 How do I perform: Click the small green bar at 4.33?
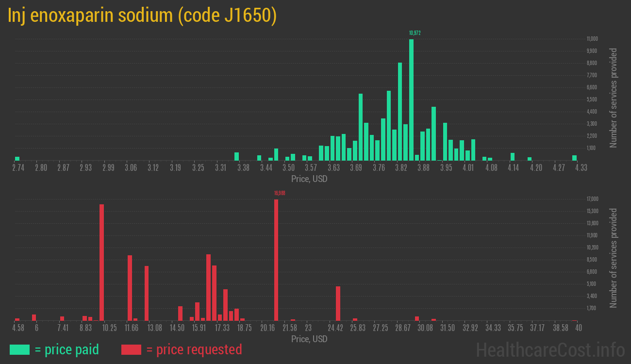tap(574, 158)
